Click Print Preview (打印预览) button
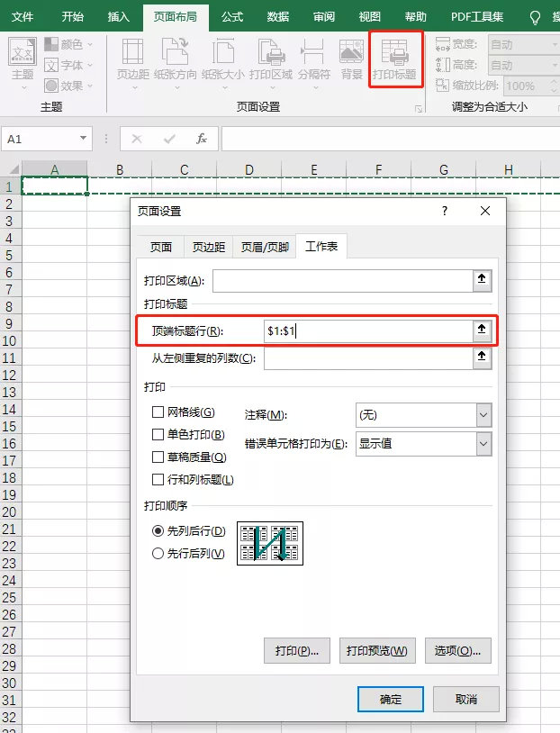This screenshot has width=560, height=733. point(376,650)
